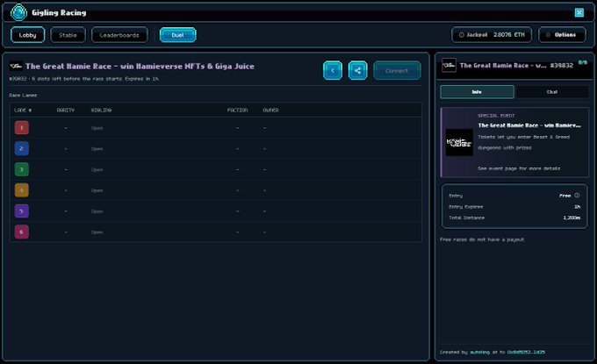Click the Hamieverse special event thumbnail
Image resolution: width=597 pixels, height=364 pixels.
[x=459, y=142]
